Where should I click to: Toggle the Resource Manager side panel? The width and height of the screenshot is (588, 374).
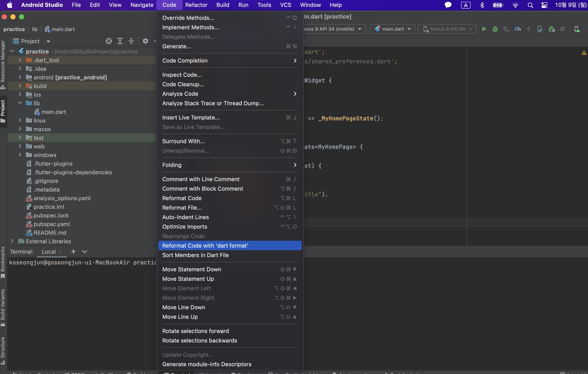click(x=3, y=65)
